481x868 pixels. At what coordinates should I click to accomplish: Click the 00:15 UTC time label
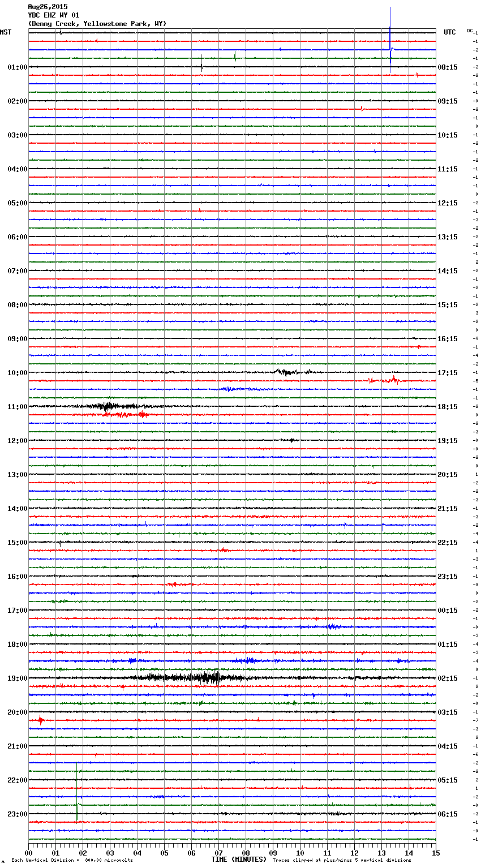pyautogui.click(x=448, y=611)
